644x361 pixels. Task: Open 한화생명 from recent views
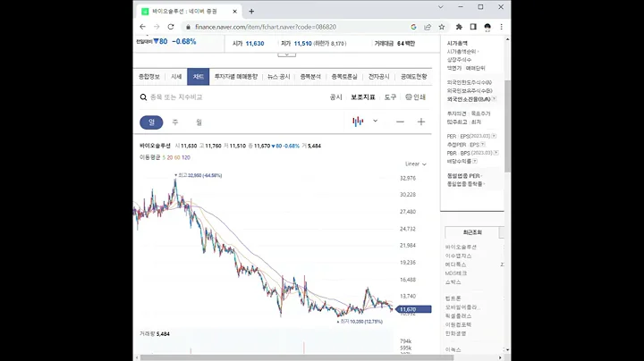point(456,333)
